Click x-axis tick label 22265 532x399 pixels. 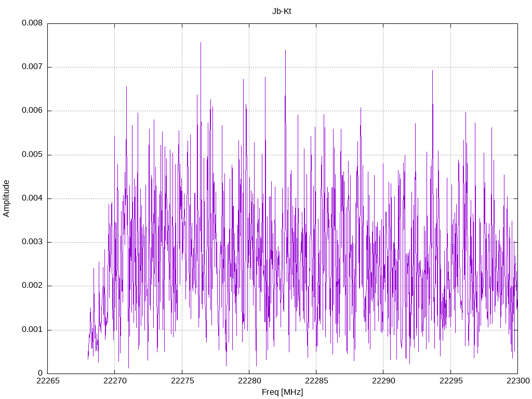[48, 381]
